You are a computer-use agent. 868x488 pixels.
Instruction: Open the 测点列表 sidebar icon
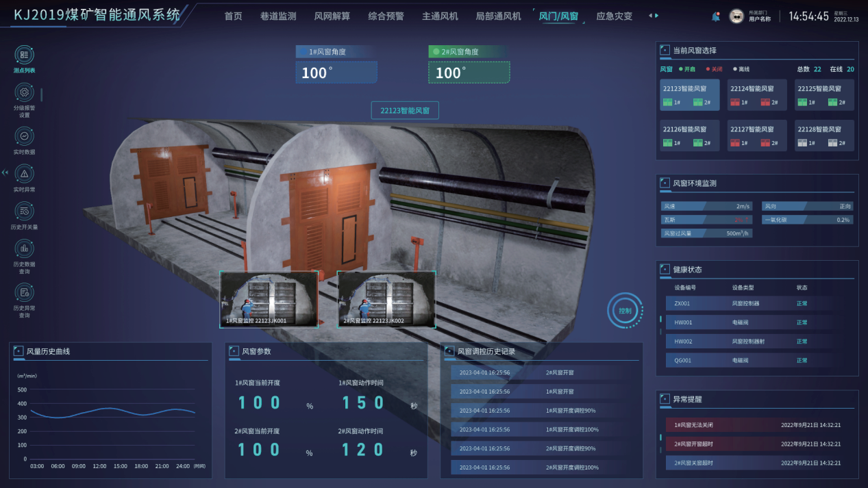(x=24, y=55)
